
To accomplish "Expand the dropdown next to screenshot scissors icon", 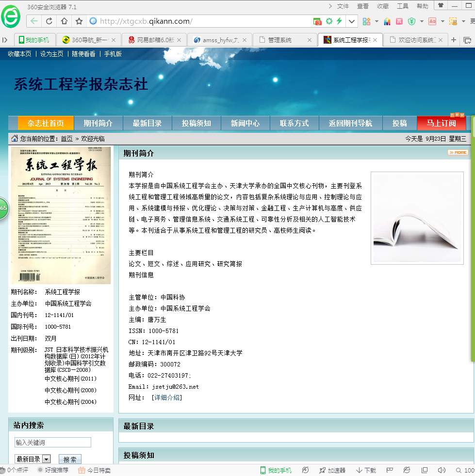I will pos(463,21).
